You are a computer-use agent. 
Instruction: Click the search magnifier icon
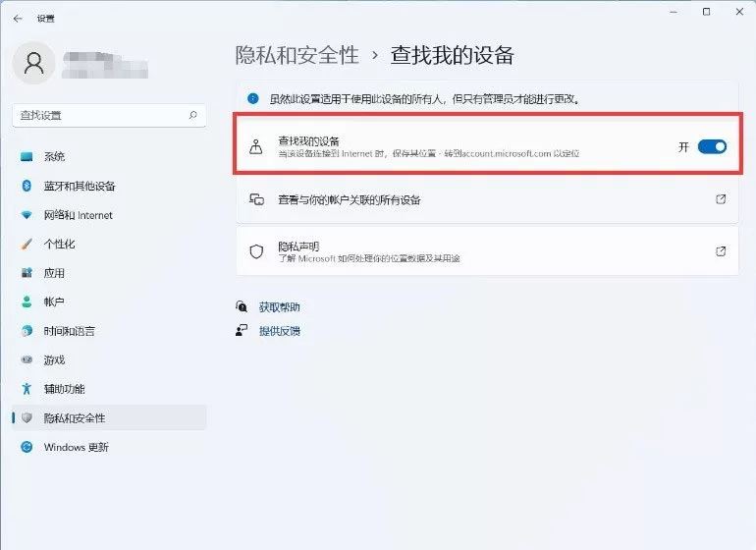tap(192, 115)
